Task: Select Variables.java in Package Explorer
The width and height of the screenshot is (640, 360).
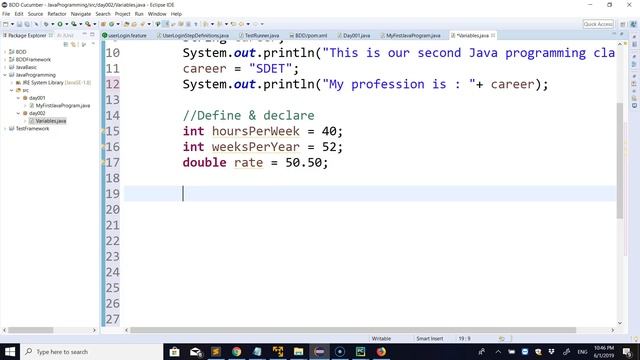Action: point(50,121)
